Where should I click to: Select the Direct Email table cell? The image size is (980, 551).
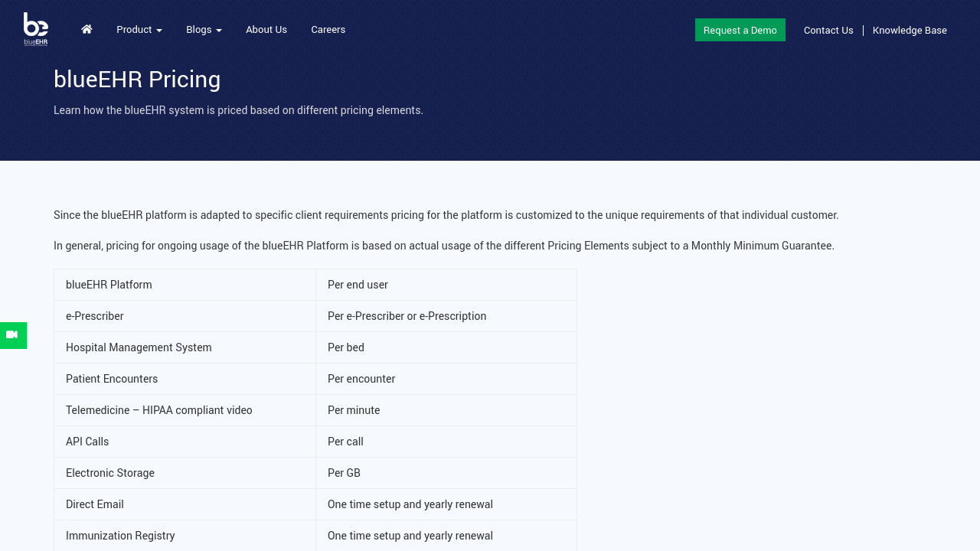tap(95, 504)
